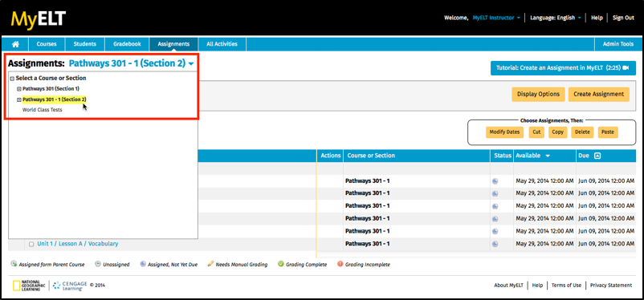
Task: Click the Grading Incomplete red icon
Action: tap(340, 264)
